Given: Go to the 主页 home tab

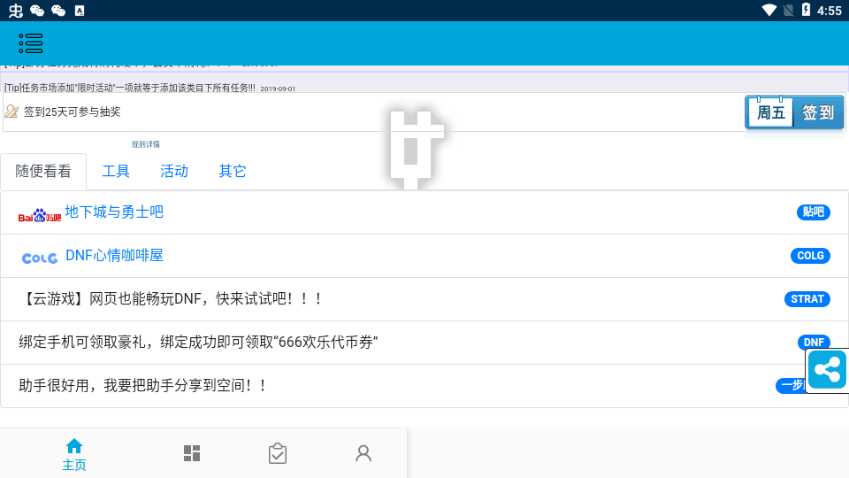Looking at the screenshot, I should [74, 455].
